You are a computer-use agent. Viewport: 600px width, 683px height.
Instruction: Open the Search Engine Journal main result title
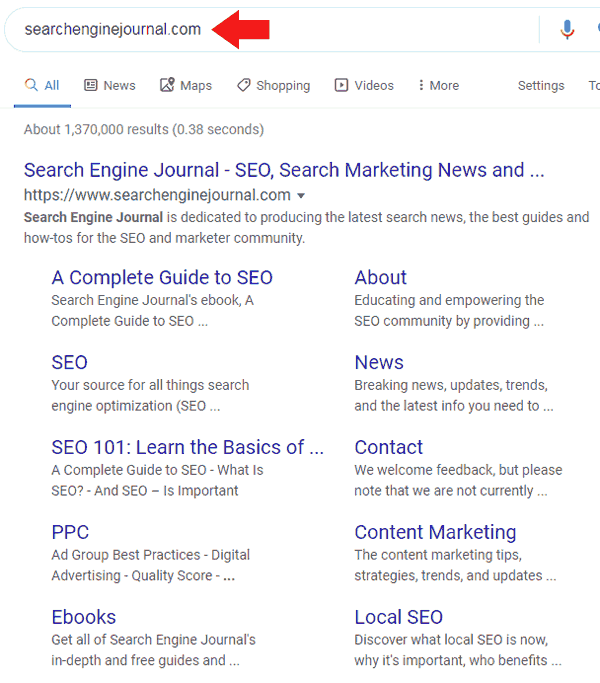tap(284, 170)
